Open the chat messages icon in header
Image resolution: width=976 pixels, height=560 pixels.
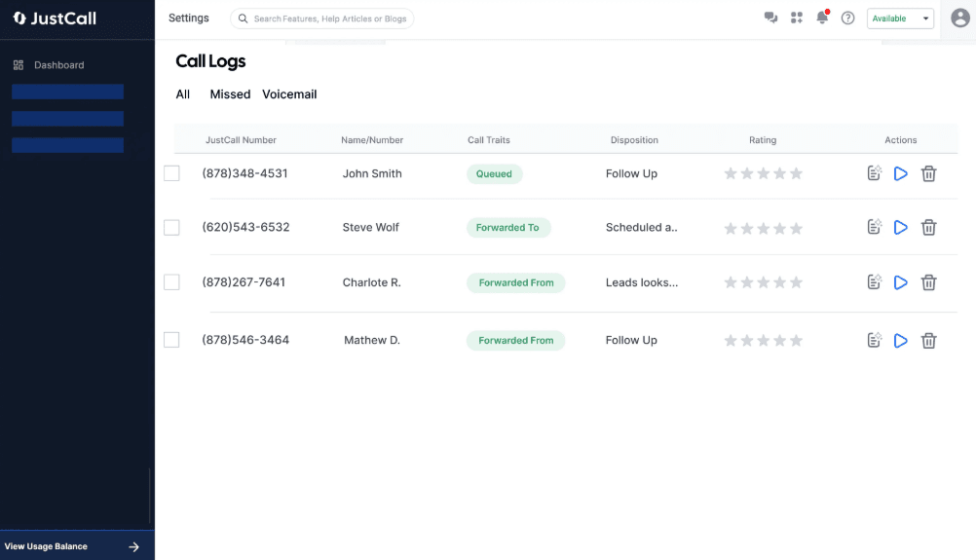coord(770,19)
